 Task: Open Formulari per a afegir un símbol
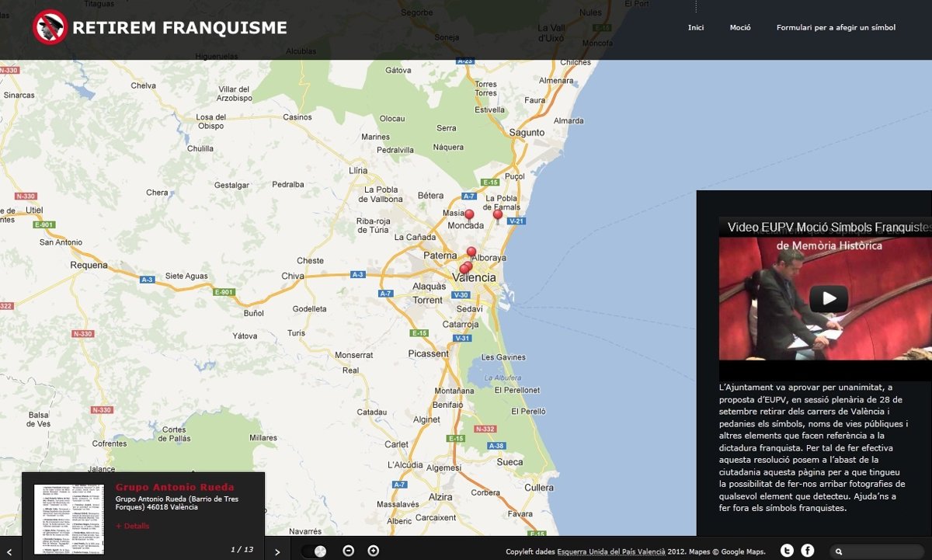[836, 28]
